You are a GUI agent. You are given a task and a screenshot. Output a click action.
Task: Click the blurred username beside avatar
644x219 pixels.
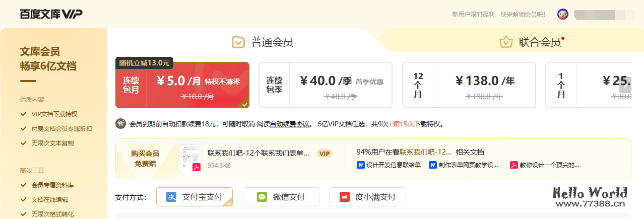[x=604, y=14]
